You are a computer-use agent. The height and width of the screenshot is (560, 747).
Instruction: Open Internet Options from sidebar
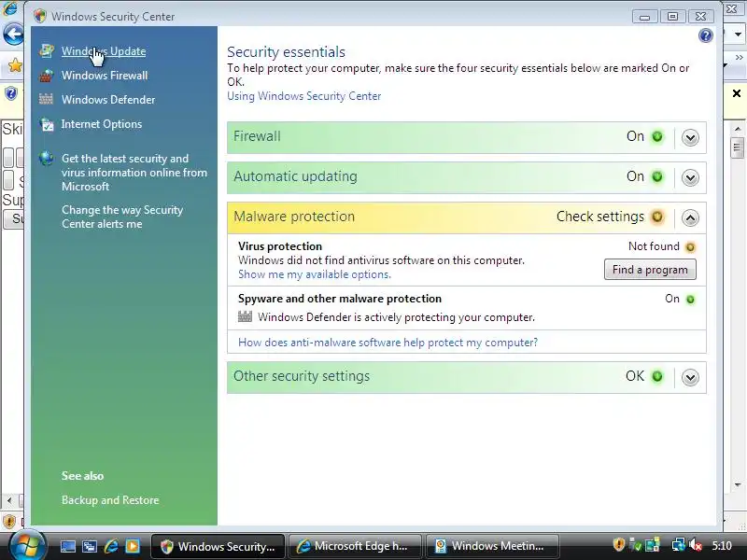(x=102, y=124)
